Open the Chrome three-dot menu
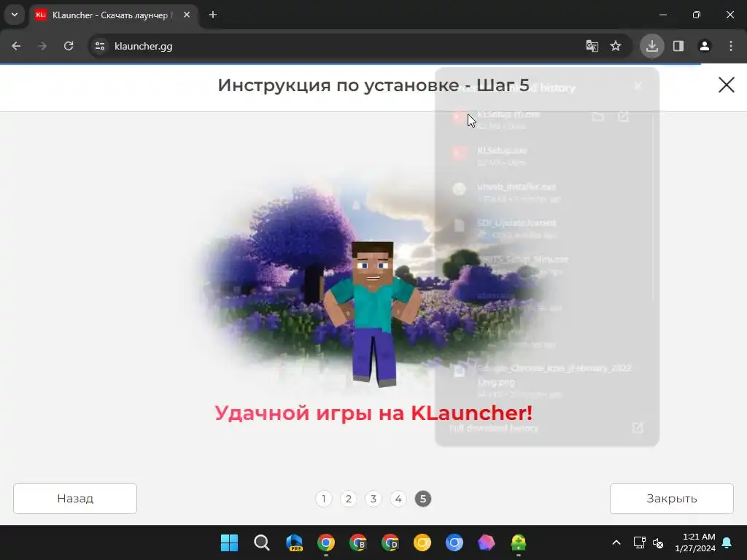The height and width of the screenshot is (560, 747). [x=731, y=46]
